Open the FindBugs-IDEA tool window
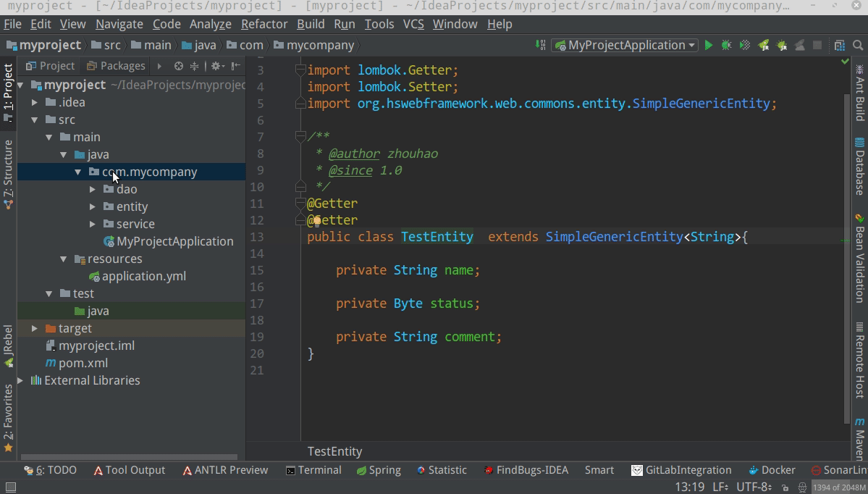The height and width of the screenshot is (494, 868). coord(526,470)
